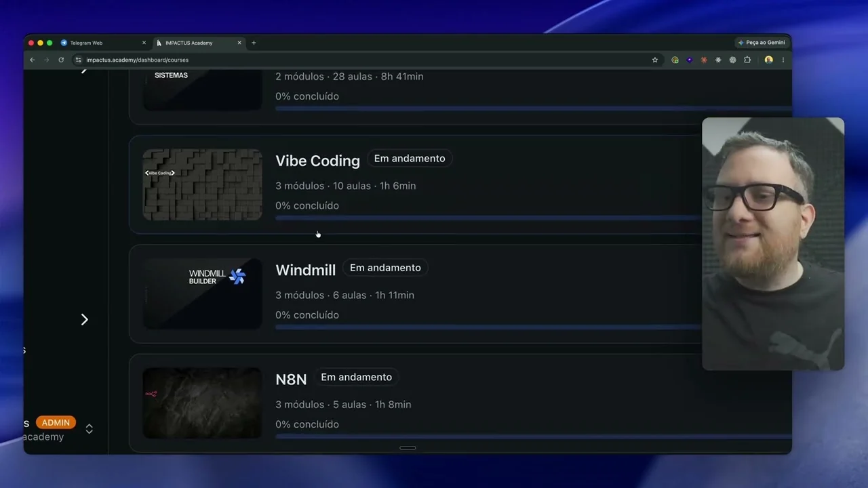This screenshot has width=868, height=488.
Task: Focus the address bar with impactus.academy URL
Action: tap(366, 60)
